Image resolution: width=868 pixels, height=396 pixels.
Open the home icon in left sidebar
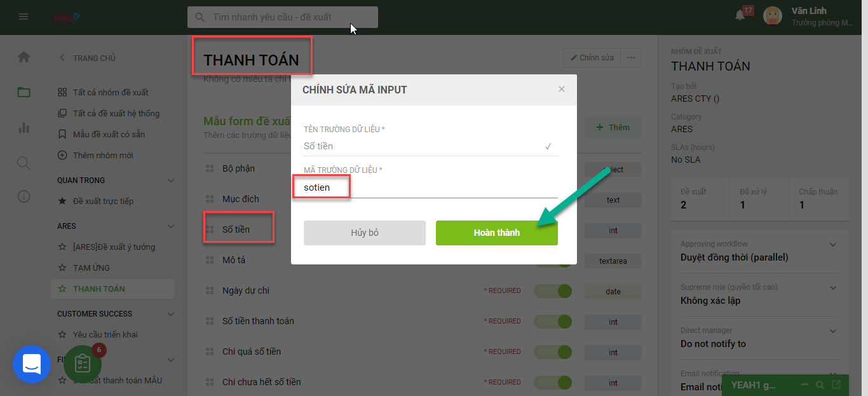pos(24,57)
